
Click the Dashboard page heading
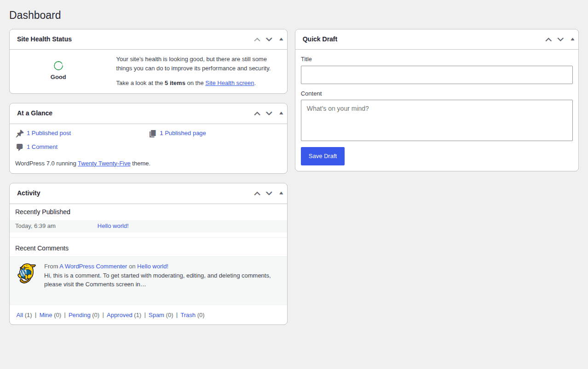click(35, 15)
